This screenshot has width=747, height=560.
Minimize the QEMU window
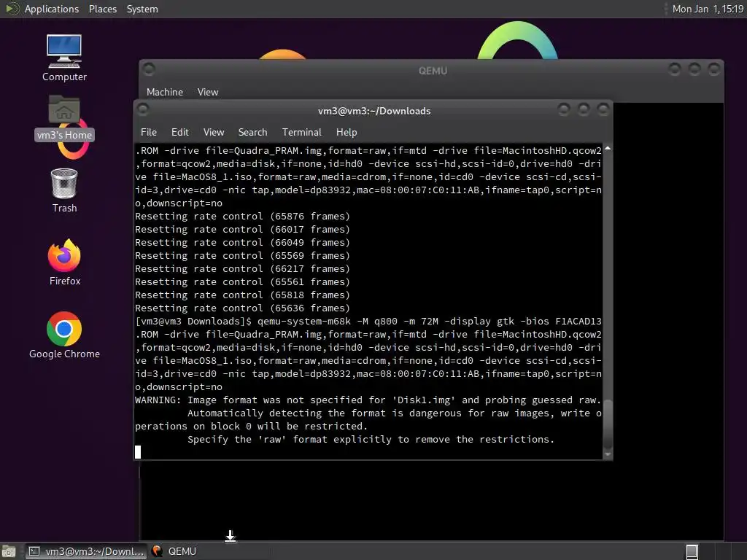pyautogui.click(x=674, y=69)
